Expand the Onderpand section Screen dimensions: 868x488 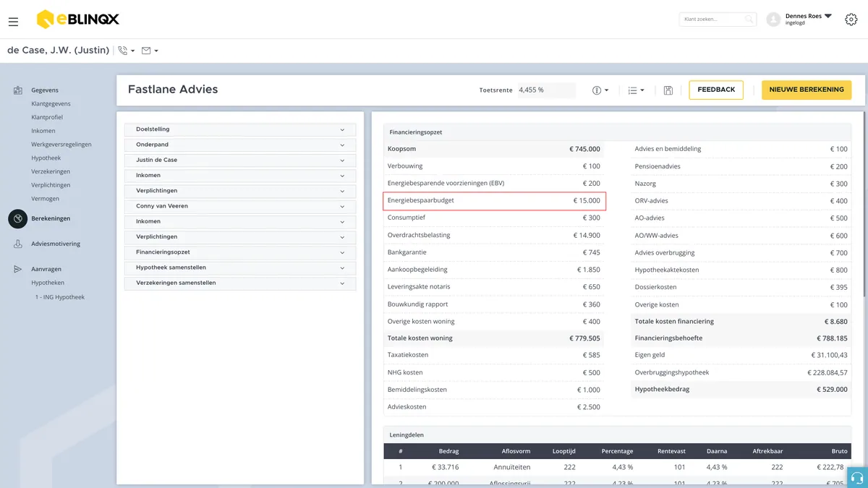(x=240, y=145)
